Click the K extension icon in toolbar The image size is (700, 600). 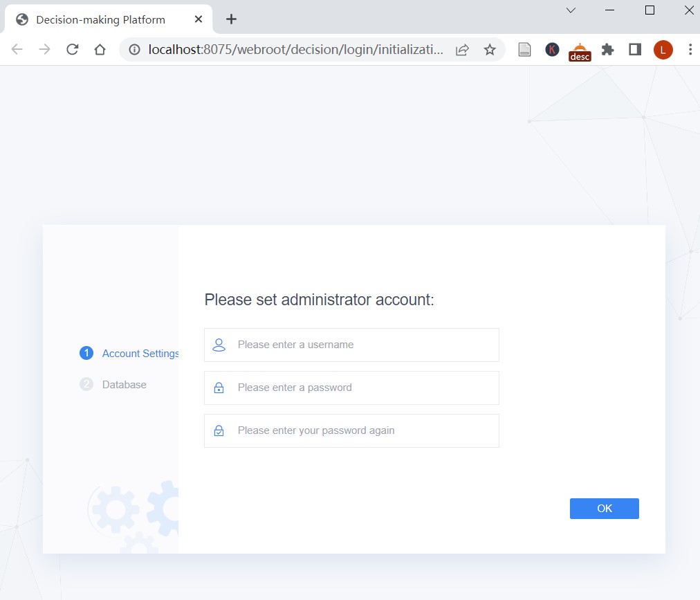552,49
